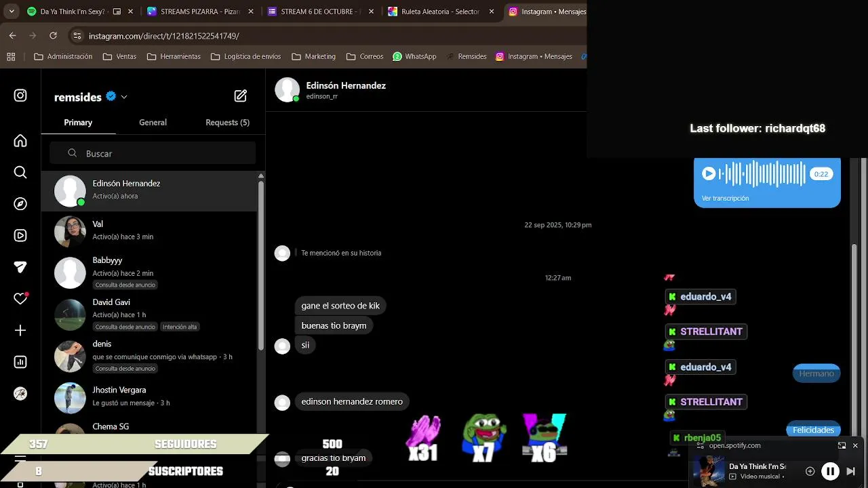Image resolution: width=868 pixels, height=488 pixels.
Task: Open the Ventas bookmark folder
Action: tap(119, 56)
